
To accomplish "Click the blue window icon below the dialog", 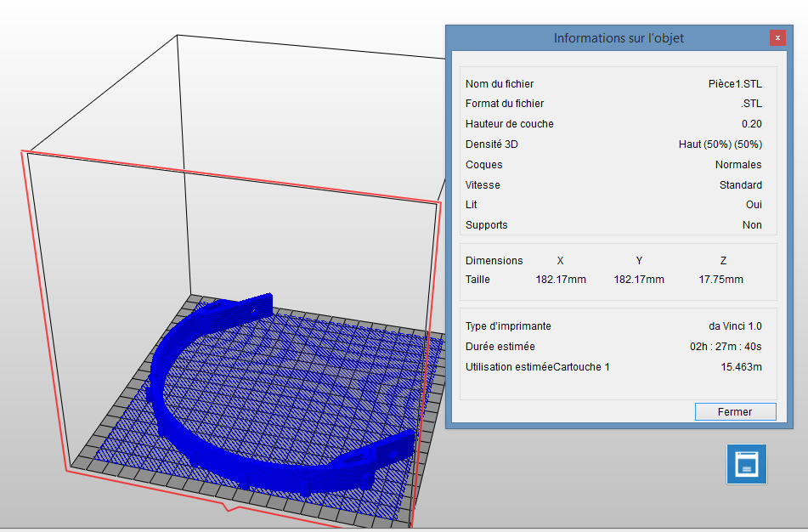I will pyautogui.click(x=747, y=464).
